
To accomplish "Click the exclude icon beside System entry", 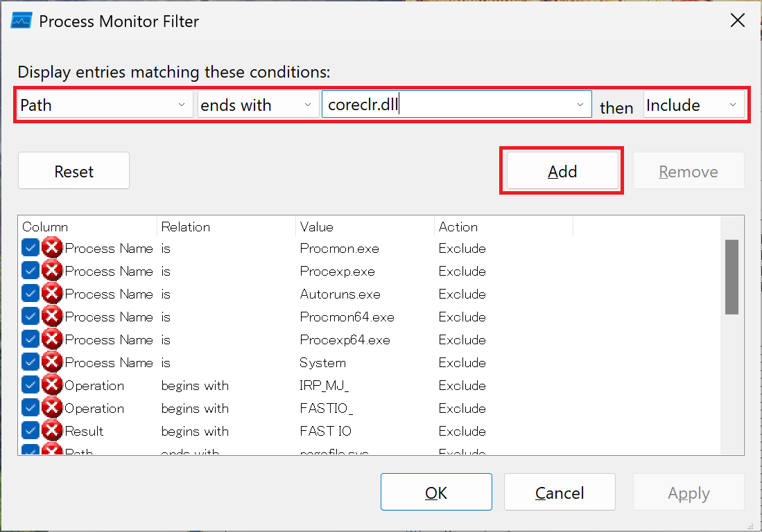I will click(52, 362).
